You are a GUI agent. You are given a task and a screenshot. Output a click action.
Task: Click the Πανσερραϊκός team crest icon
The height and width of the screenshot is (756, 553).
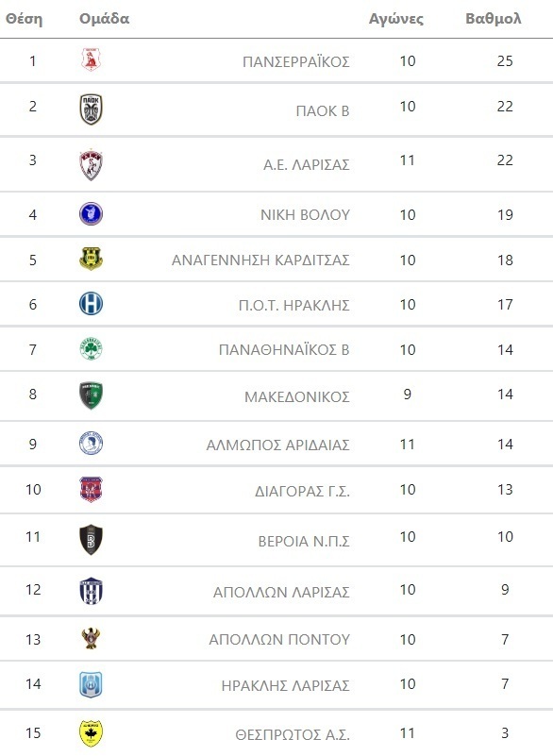(92, 59)
